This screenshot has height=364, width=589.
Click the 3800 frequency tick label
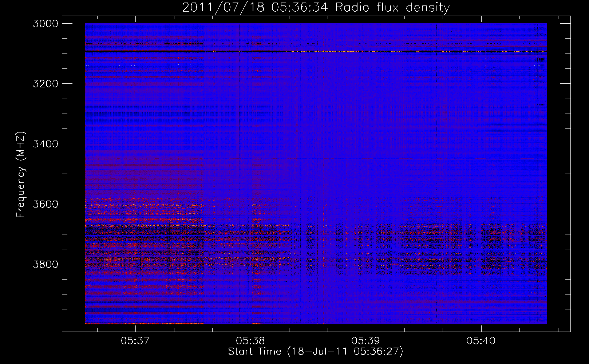[x=46, y=264]
